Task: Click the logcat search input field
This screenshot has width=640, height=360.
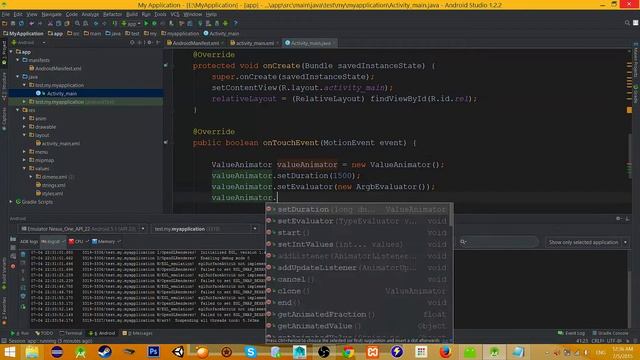Action: tap(498, 242)
